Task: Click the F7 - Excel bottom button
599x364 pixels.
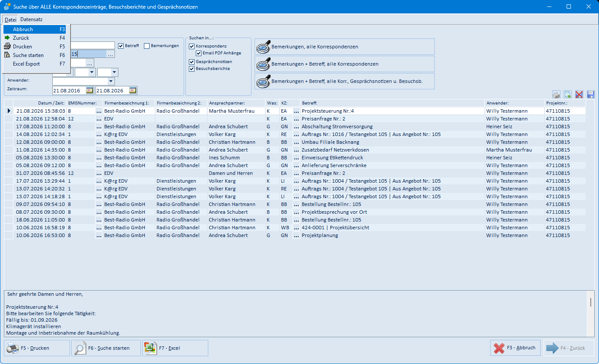Action: point(175,348)
